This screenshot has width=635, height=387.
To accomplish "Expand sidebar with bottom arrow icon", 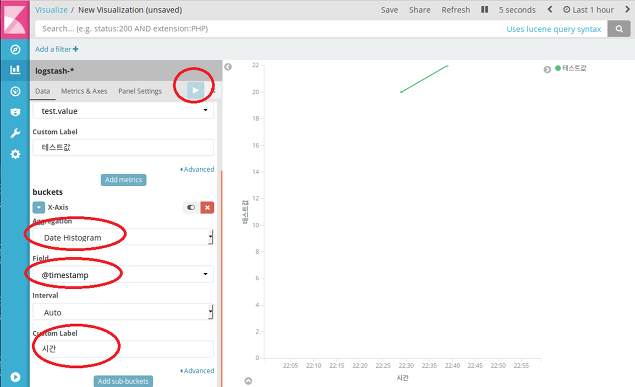I will point(15,377).
